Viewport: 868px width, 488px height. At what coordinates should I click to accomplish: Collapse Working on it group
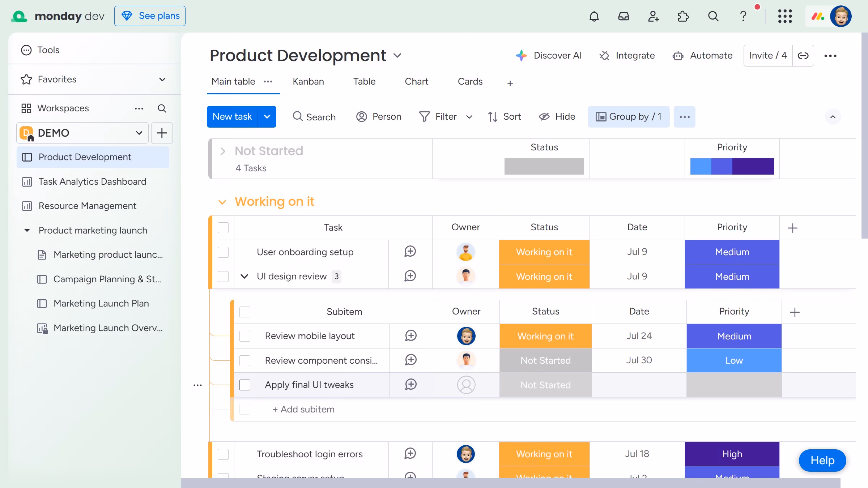(x=222, y=202)
